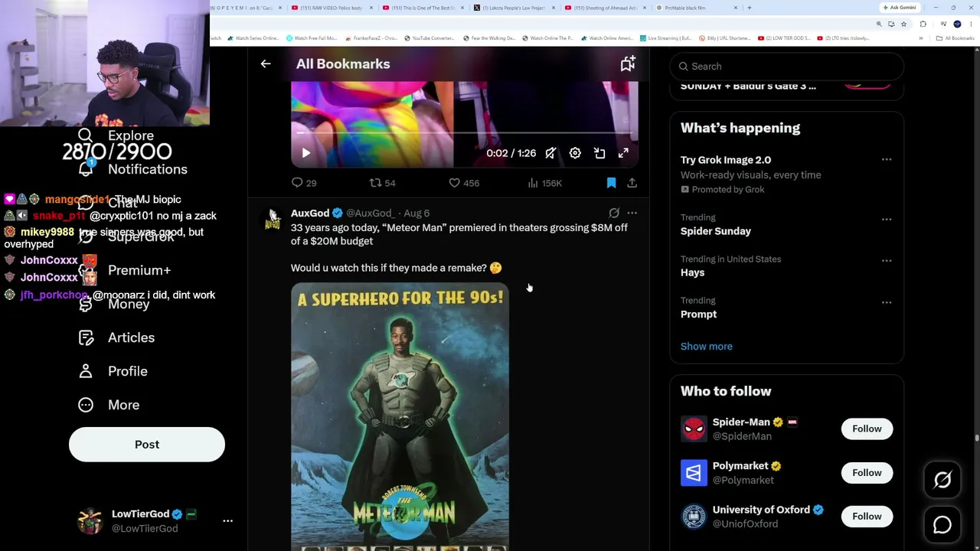Go back using the All Bookmarks back arrow
The image size is (980, 551).
[266, 64]
